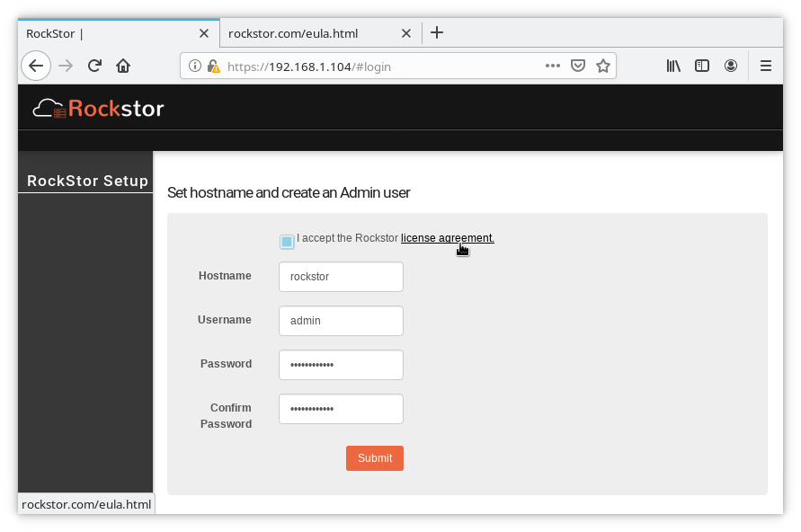The image size is (801, 532).
Task: Open the Firefox account icon
Action: pyautogui.click(x=731, y=66)
